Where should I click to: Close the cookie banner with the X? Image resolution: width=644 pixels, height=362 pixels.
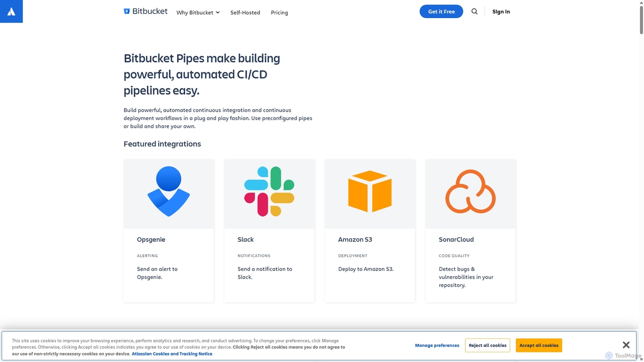coord(626,345)
